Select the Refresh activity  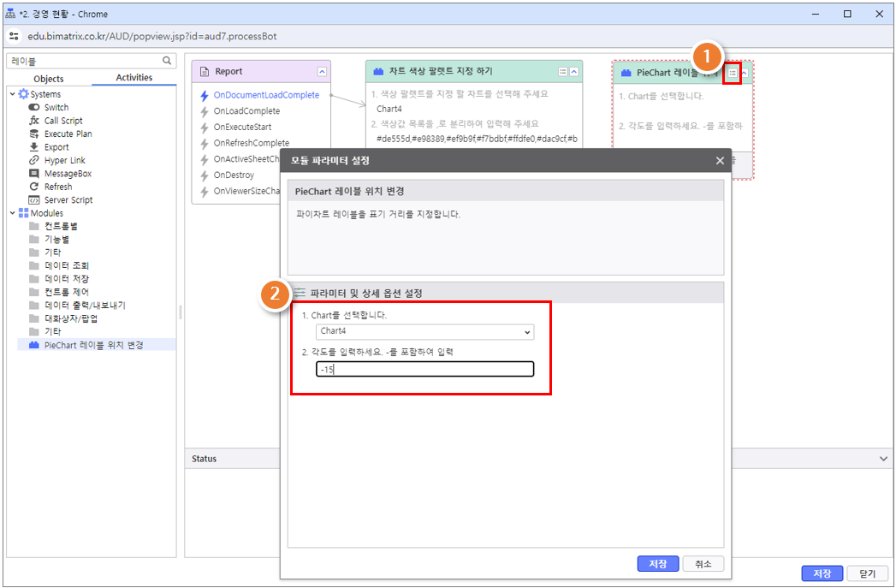click(58, 187)
